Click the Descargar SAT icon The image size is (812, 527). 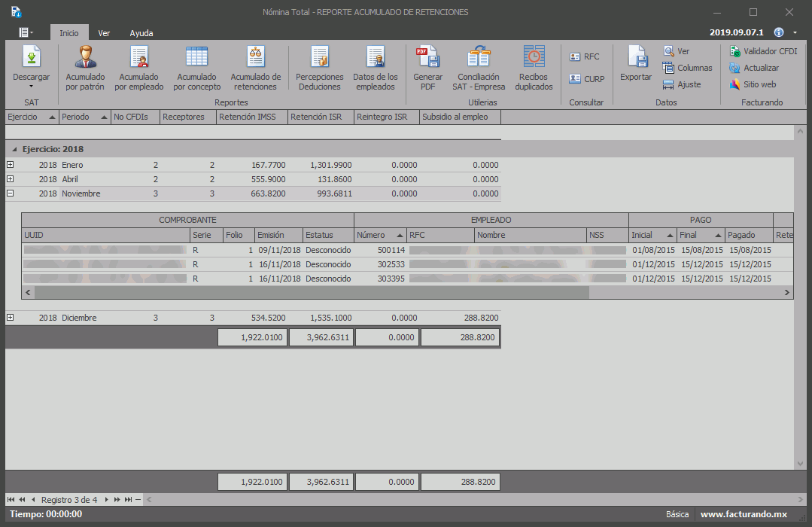click(x=31, y=59)
